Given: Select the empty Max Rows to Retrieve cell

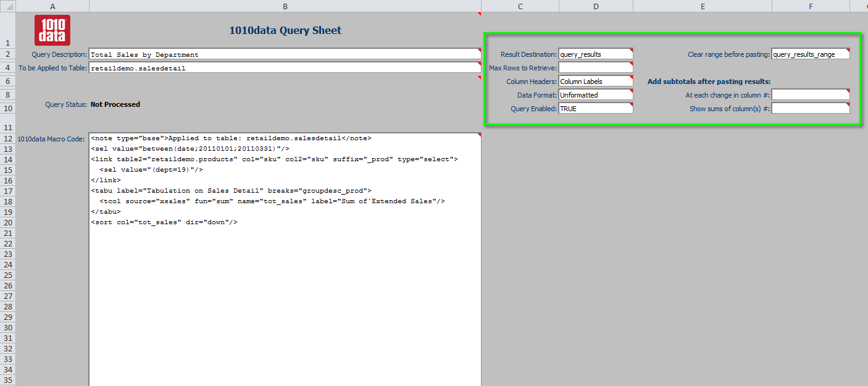Looking at the screenshot, I should (x=596, y=68).
